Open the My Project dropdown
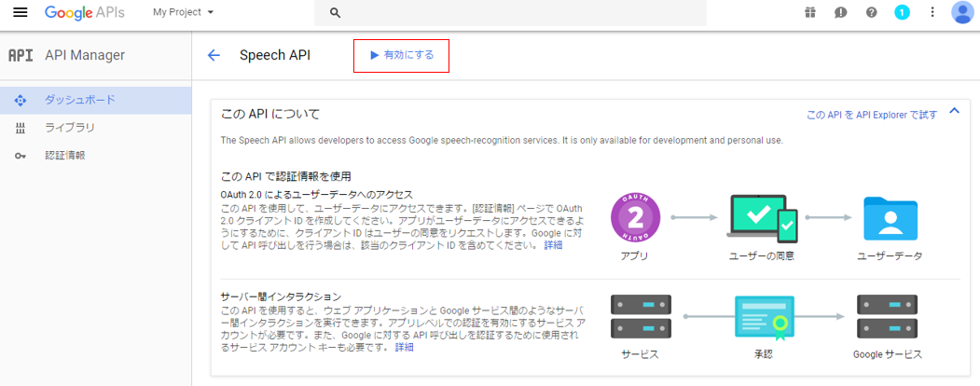980x386 pixels. click(183, 12)
